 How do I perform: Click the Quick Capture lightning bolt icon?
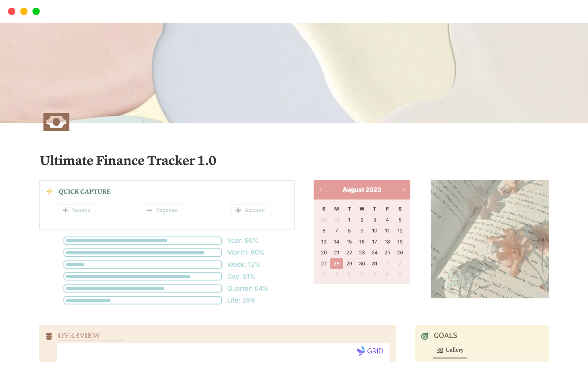tap(50, 191)
